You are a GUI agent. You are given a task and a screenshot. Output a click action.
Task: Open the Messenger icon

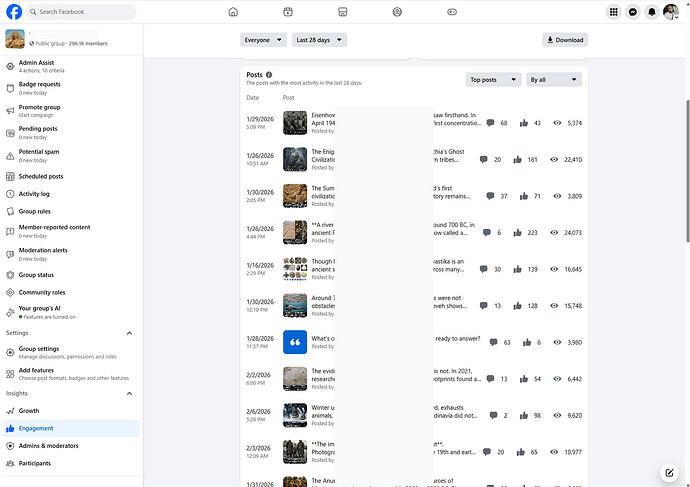(x=633, y=12)
